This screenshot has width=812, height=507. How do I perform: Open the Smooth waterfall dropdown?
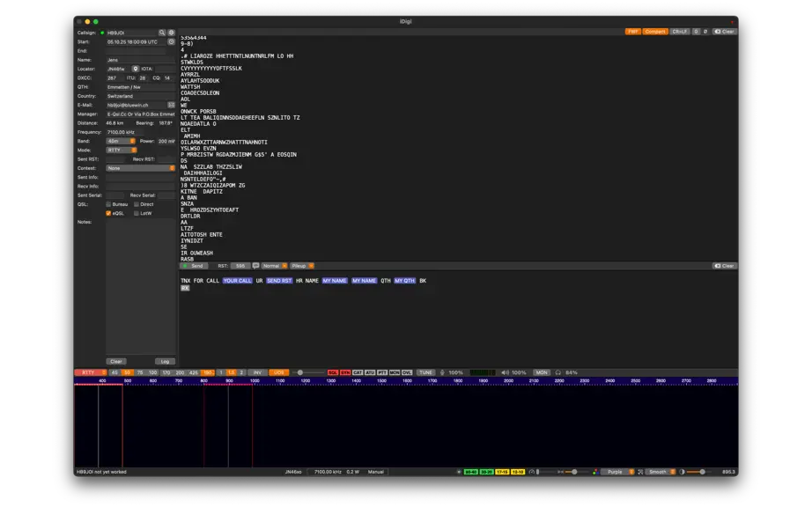point(661,472)
